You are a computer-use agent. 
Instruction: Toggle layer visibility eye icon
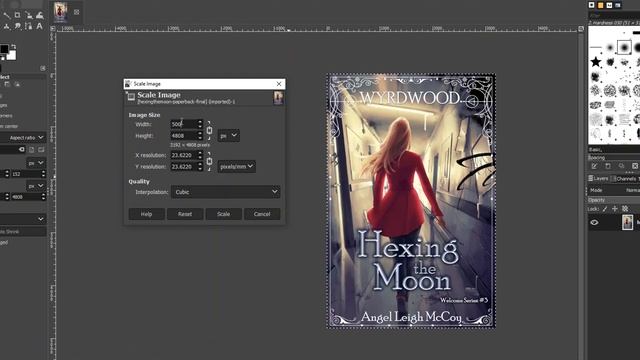coord(594,222)
